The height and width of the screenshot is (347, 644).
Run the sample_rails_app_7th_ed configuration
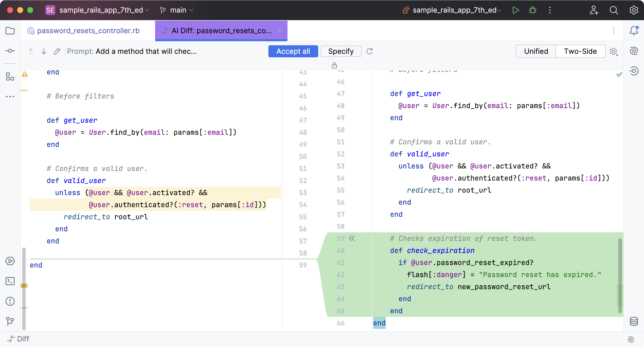515,10
